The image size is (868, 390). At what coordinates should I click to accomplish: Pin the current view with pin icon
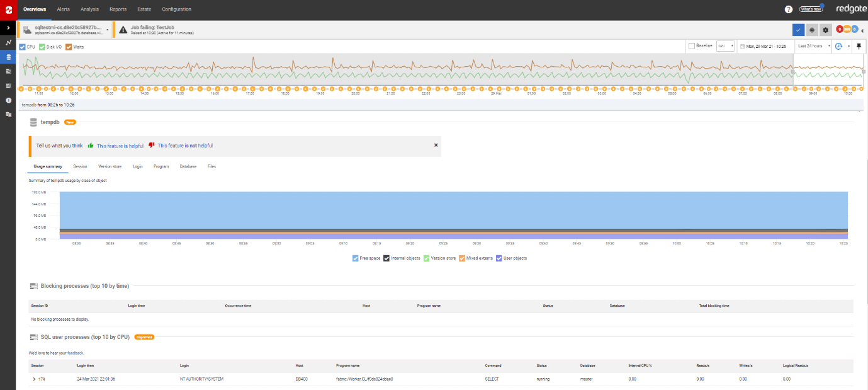859,46
